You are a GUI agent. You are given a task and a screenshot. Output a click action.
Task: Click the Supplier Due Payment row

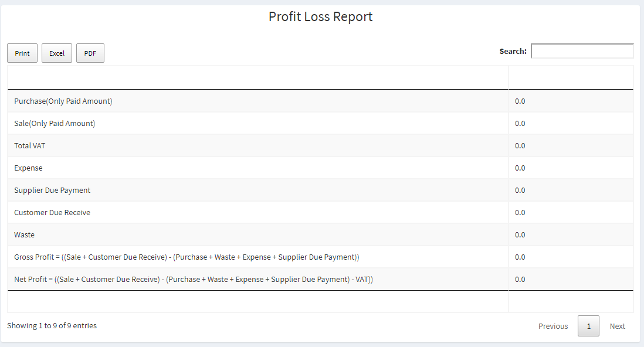click(x=320, y=190)
